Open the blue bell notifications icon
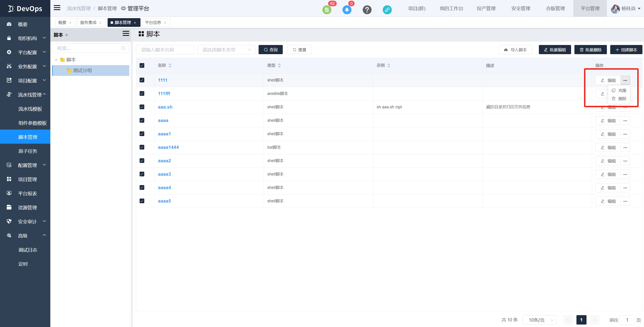Screen dimensions: 644x327 tap(347, 10)
